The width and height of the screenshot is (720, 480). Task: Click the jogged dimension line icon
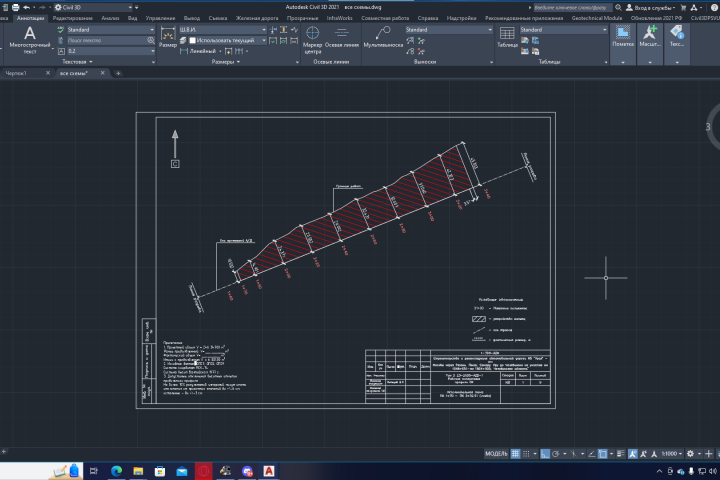pyautogui.click(x=294, y=29)
